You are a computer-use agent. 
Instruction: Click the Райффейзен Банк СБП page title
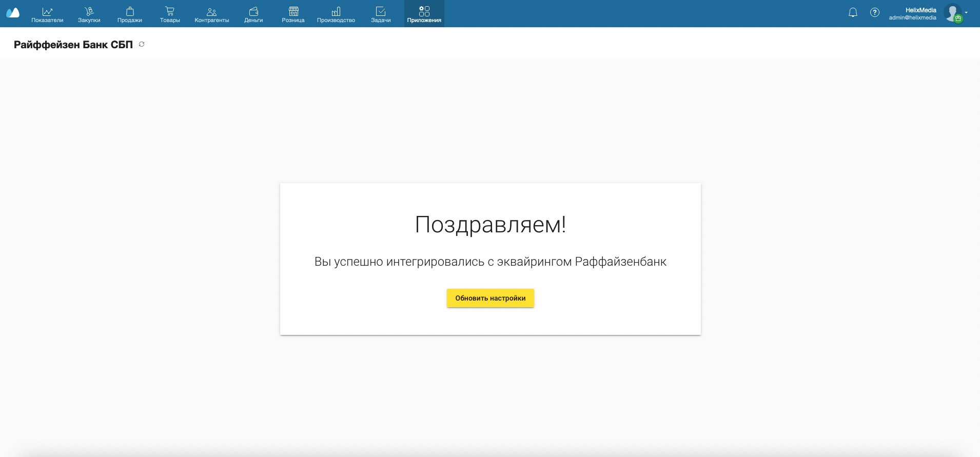(x=73, y=45)
